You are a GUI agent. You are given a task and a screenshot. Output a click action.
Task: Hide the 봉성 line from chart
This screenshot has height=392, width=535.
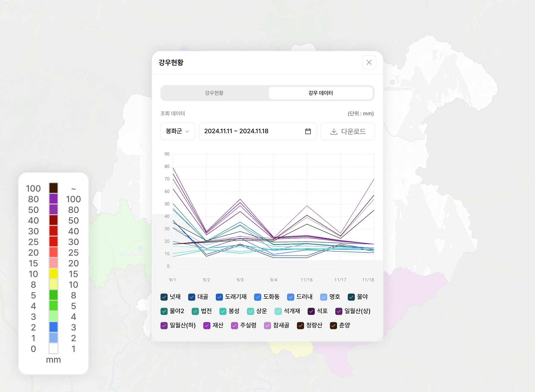(x=223, y=311)
